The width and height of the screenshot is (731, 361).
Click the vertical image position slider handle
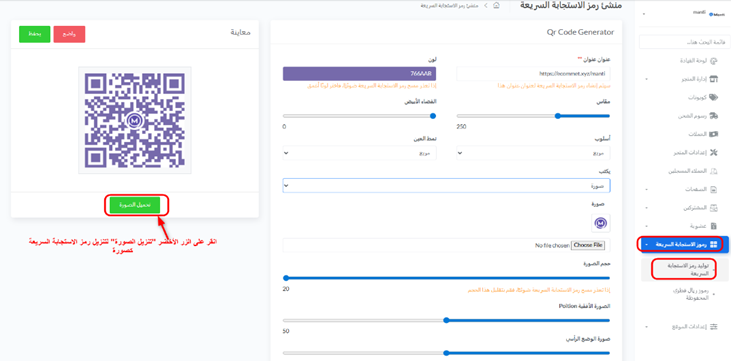(446, 353)
